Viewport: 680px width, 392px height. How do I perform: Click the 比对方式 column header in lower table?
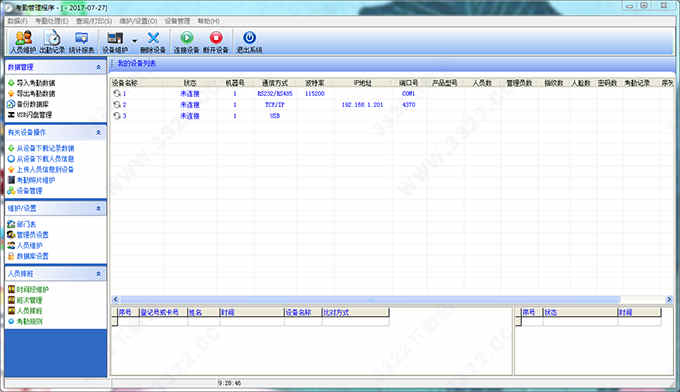(x=355, y=312)
